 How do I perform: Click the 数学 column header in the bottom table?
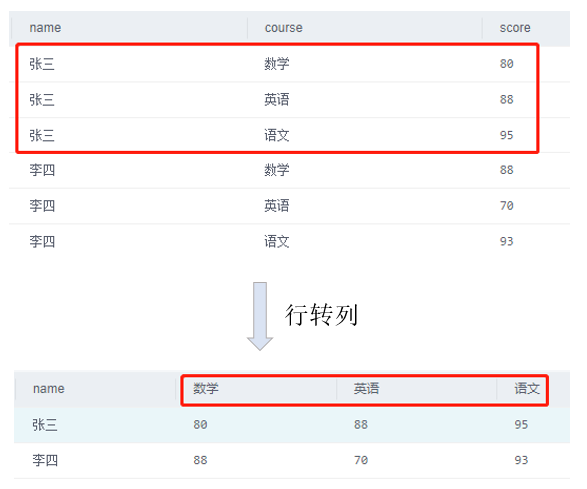pyautogui.click(x=206, y=389)
